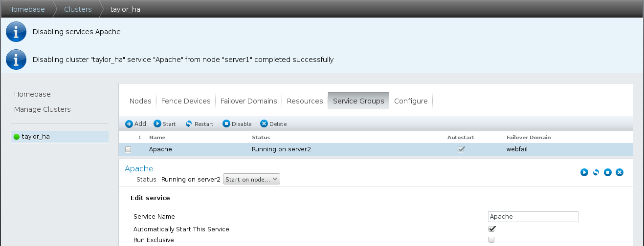This screenshot has height=246, width=644.
Task: Click the Restart refresh icon in toolbar
Action: [x=189, y=124]
